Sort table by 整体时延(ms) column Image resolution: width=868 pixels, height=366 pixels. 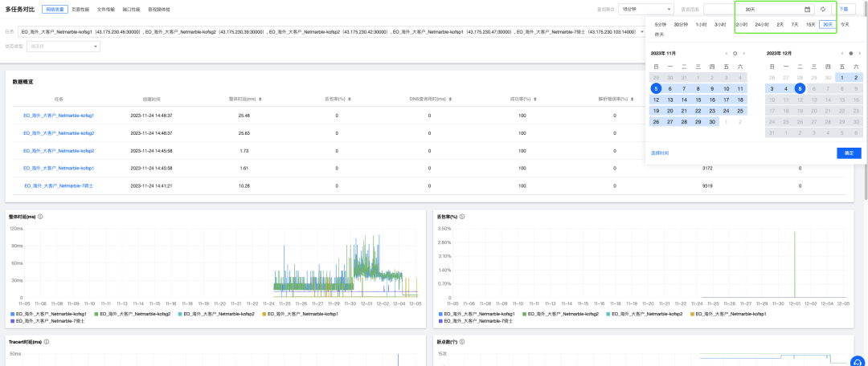click(x=260, y=99)
